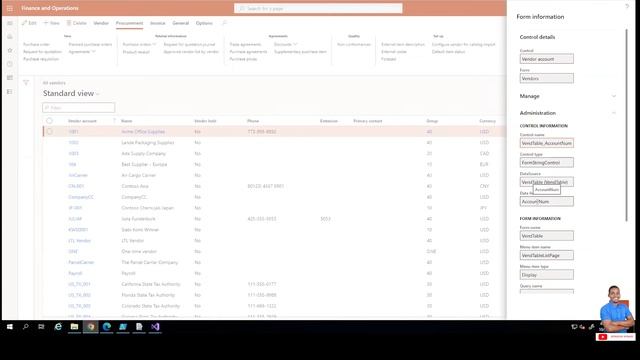Click the Control type field FormStringControl
This screenshot has width=640, height=360.
coord(547,162)
